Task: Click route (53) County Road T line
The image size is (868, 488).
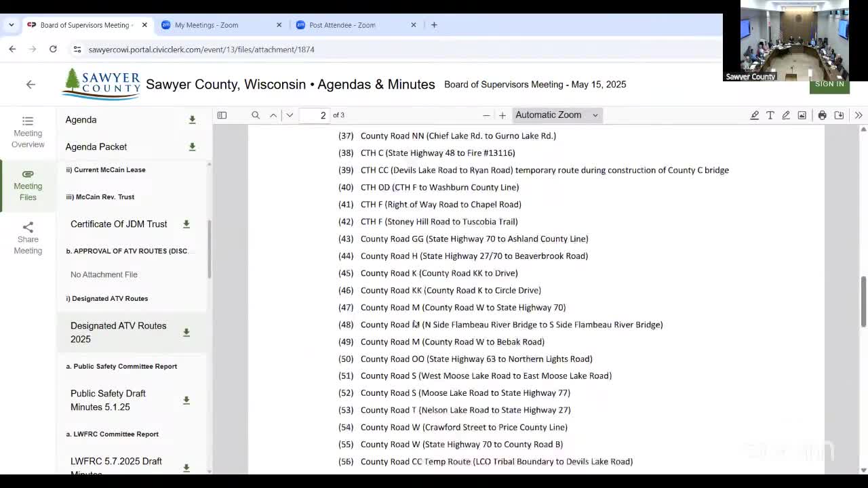Action: pyautogui.click(x=454, y=410)
